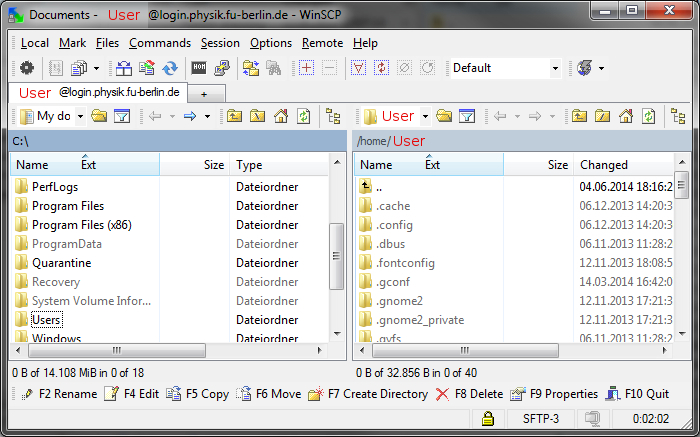Select the Quarantine folder
The image size is (700, 437).
(x=62, y=263)
